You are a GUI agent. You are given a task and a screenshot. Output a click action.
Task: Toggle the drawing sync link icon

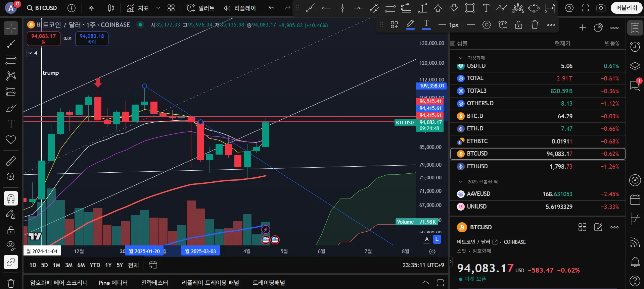(11, 262)
